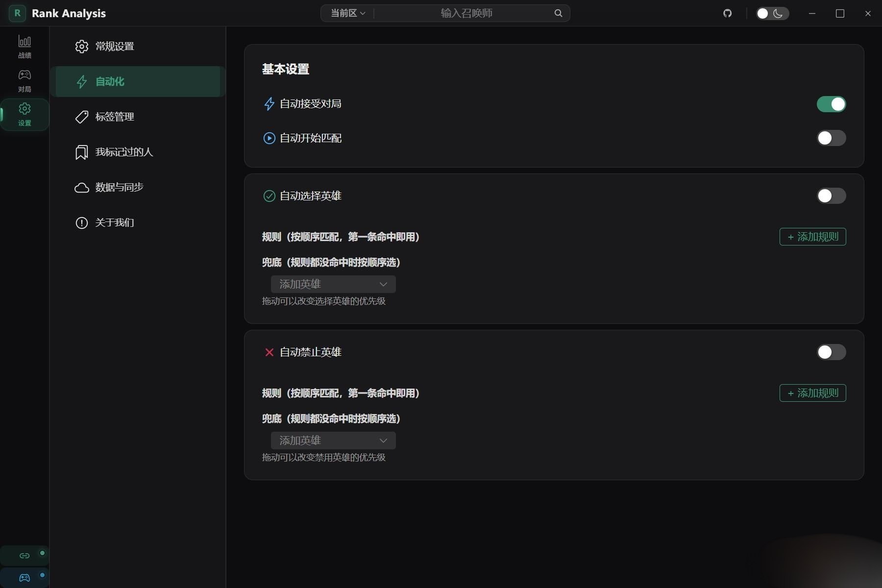The width and height of the screenshot is (882, 588).
Task: Open 关于我们 menu item
Action: (138, 222)
